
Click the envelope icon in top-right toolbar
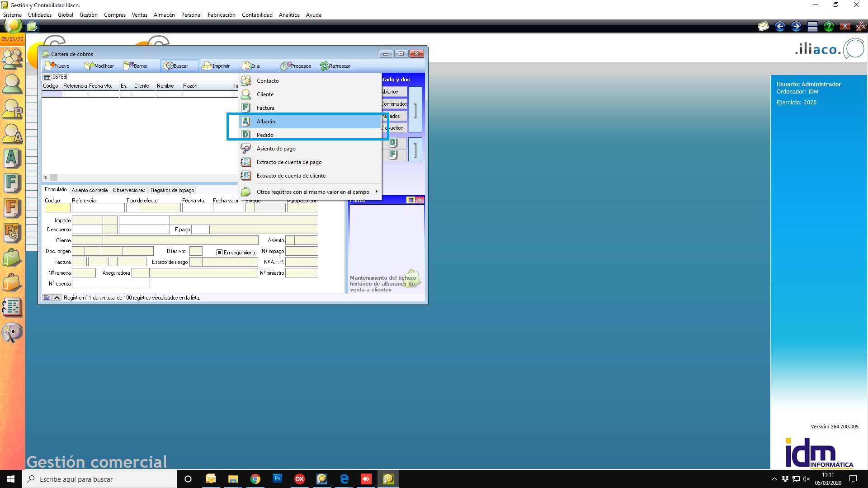(764, 26)
